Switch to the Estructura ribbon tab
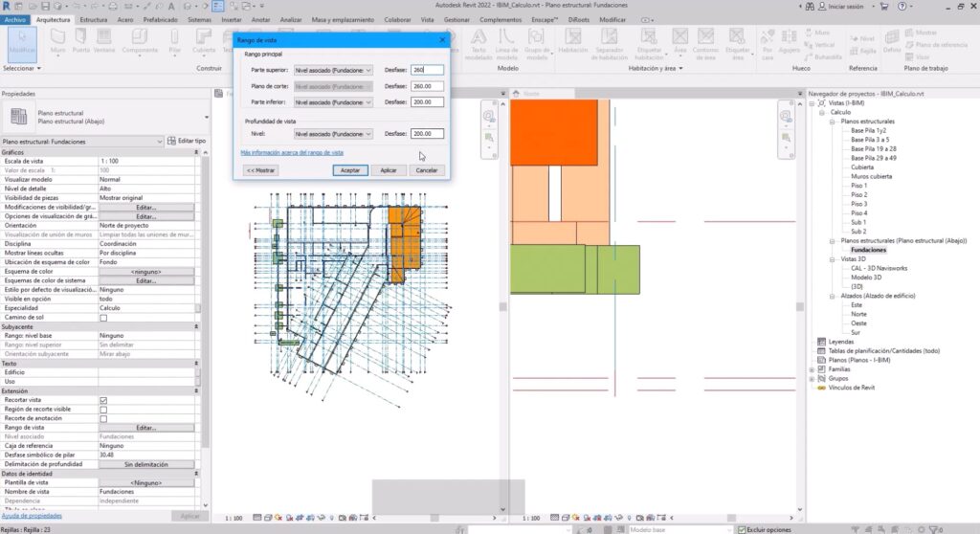The image size is (980, 534). click(x=93, y=19)
